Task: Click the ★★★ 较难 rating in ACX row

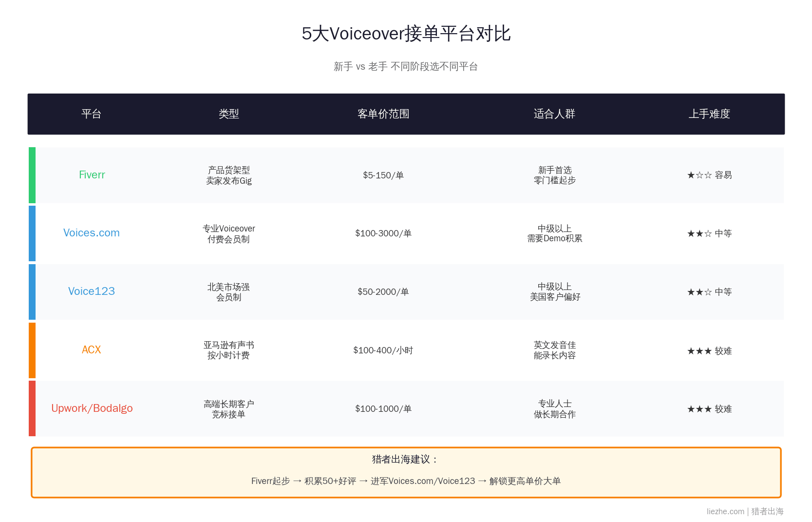Action: pyautogui.click(x=709, y=351)
